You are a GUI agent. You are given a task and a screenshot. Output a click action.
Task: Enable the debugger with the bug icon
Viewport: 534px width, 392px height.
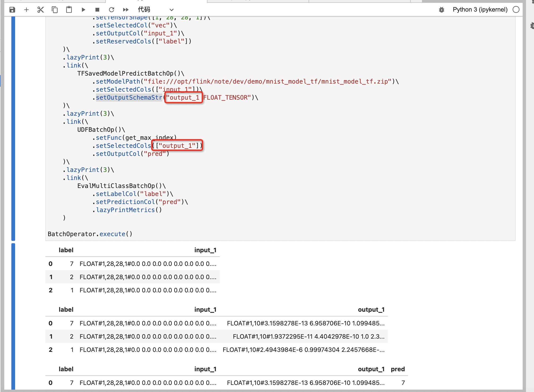tap(441, 10)
